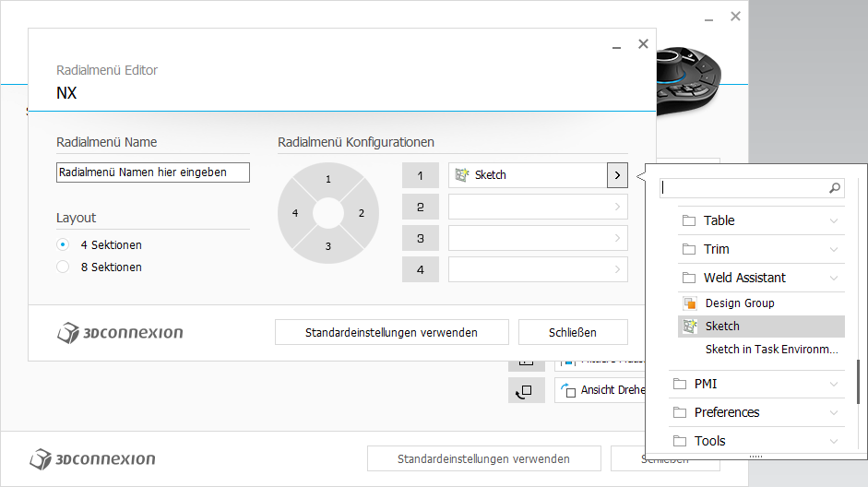Screen dimensions: 868x487
Task: Click section 4 of the radial menu preview
Action: pyautogui.click(x=295, y=213)
